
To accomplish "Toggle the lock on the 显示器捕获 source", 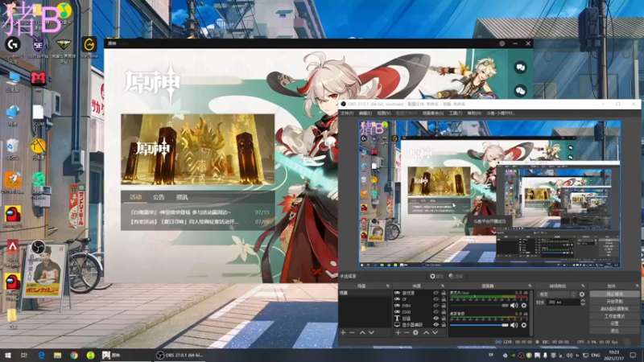I will 444,325.
